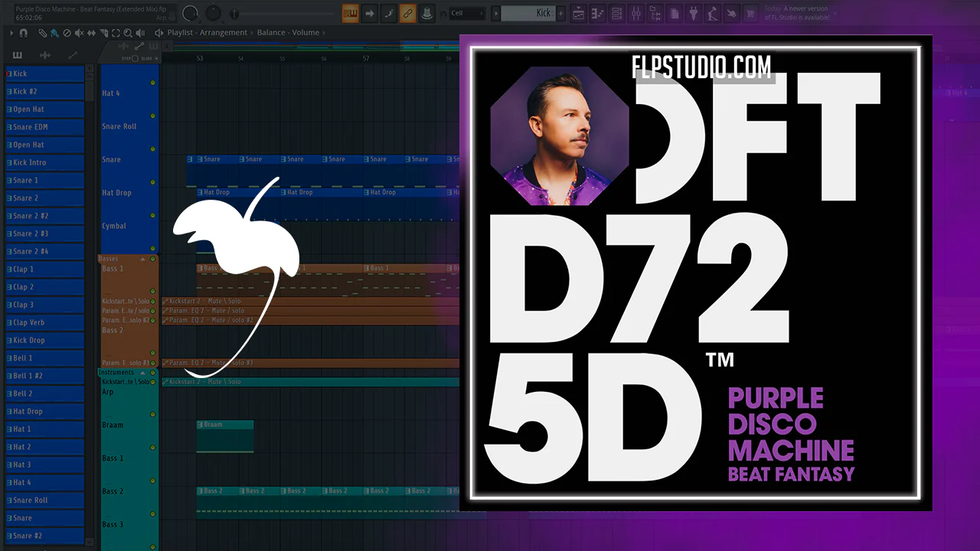
Task: Open the Cell snap dropdown
Action: (x=467, y=13)
